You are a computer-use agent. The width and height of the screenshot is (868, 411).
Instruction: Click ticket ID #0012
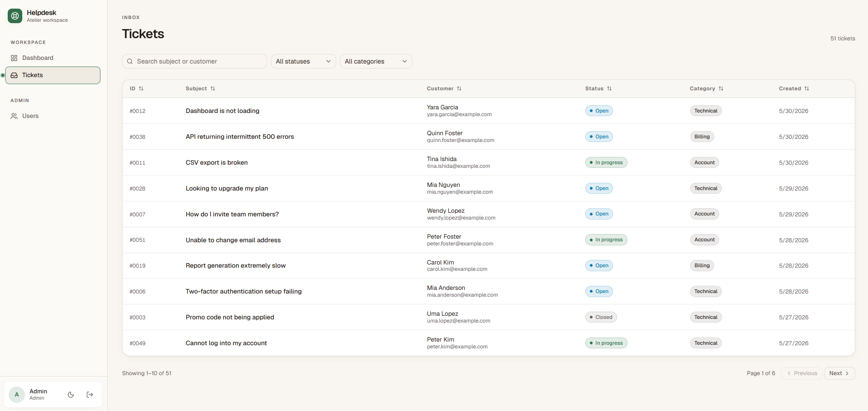click(137, 111)
